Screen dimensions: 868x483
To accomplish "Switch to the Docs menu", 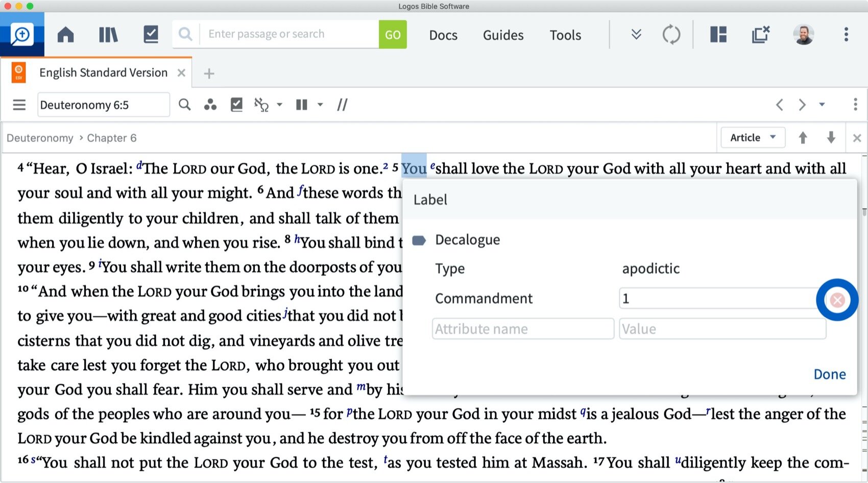I will point(443,35).
